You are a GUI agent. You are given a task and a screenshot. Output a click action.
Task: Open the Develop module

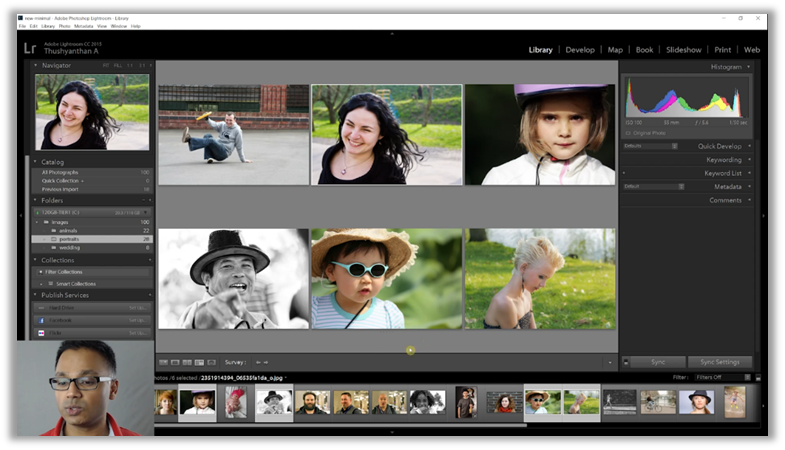(579, 49)
